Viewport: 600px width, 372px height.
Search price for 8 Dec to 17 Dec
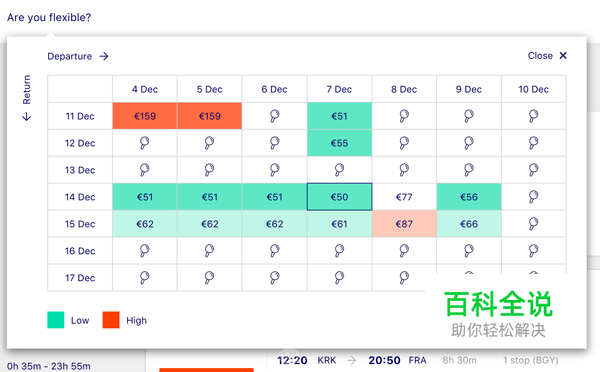pos(404,277)
